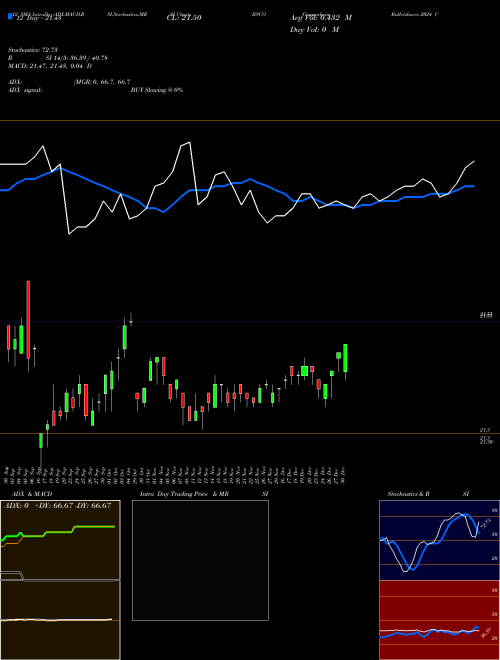Click the 'Day Vol: 0 M' text
Image resolution: width=500 pixels, height=660 pixels.
tap(314, 29)
